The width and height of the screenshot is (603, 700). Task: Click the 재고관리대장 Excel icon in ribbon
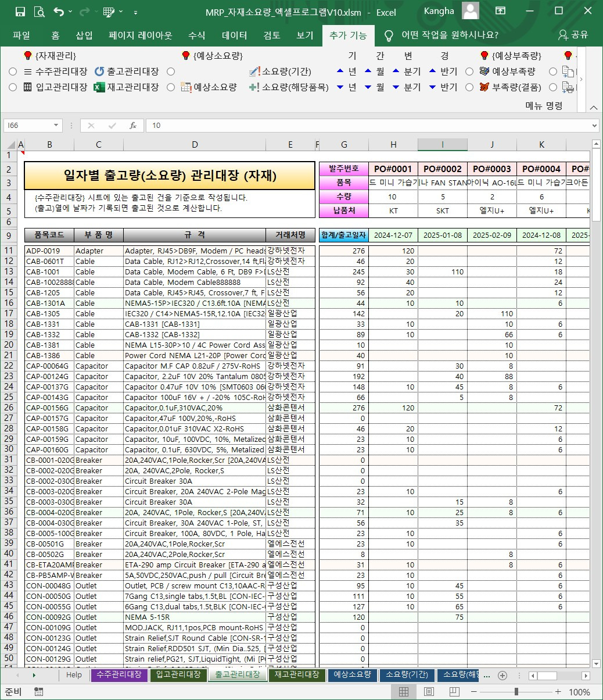tap(99, 87)
